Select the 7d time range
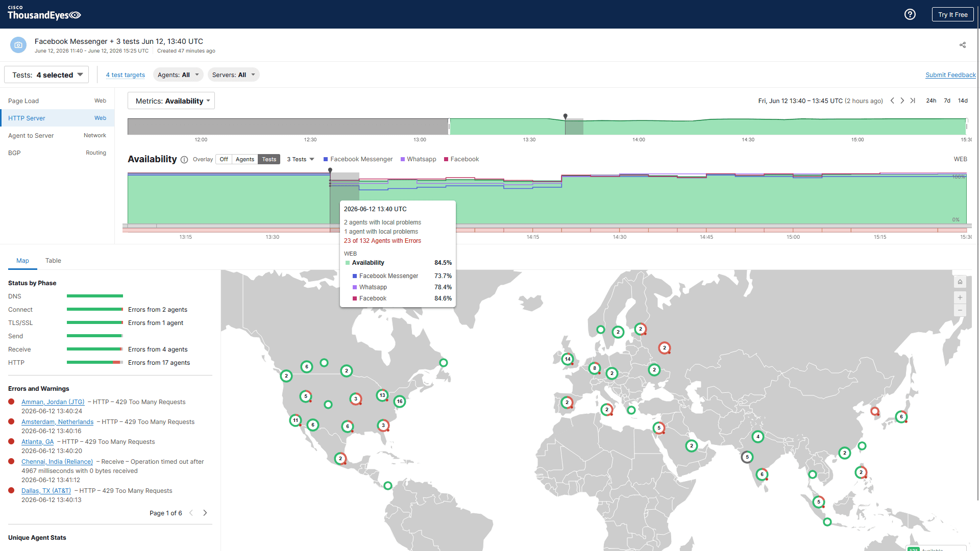The height and width of the screenshot is (551, 980). pos(947,101)
